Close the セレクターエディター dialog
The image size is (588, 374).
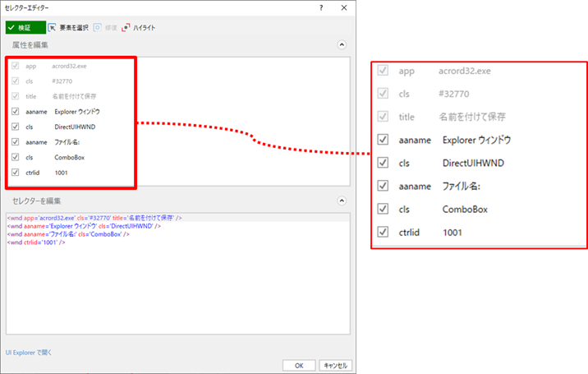[x=344, y=7]
